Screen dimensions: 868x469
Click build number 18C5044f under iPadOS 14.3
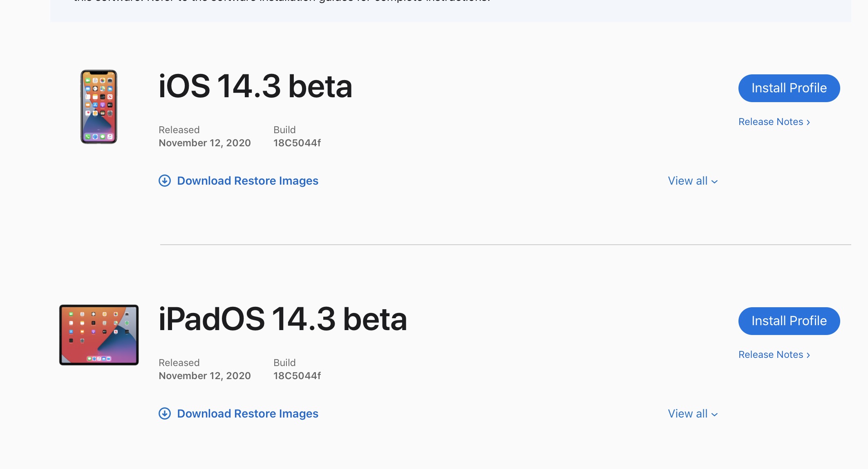click(x=297, y=376)
